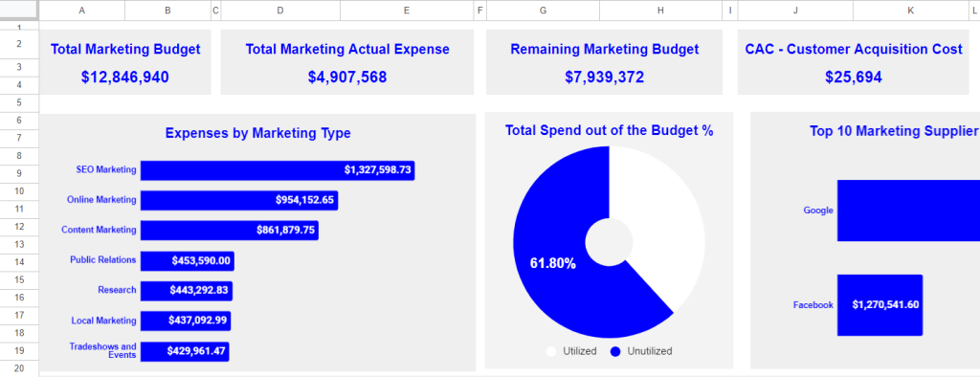The width and height of the screenshot is (980, 377).
Task: Select column D header
Action: pyautogui.click(x=280, y=10)
